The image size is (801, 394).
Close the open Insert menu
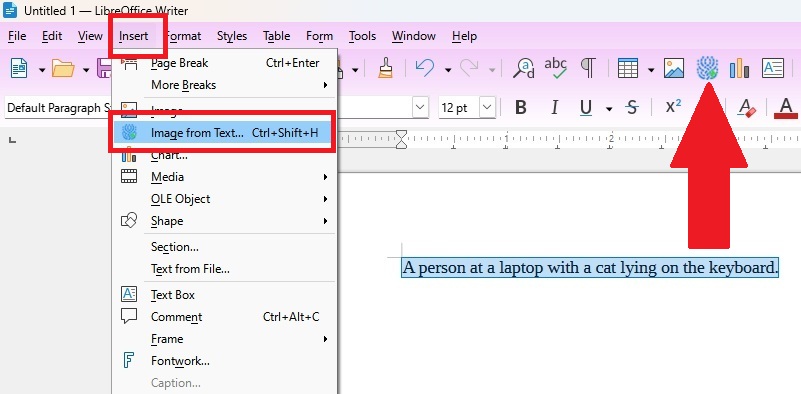point(134,36)
